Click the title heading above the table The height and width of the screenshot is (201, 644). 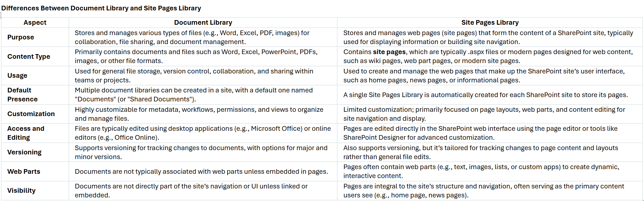pos(101,8)
